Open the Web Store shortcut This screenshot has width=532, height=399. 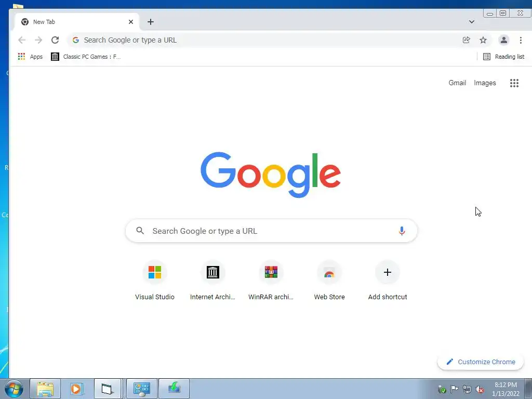(329, 282)
